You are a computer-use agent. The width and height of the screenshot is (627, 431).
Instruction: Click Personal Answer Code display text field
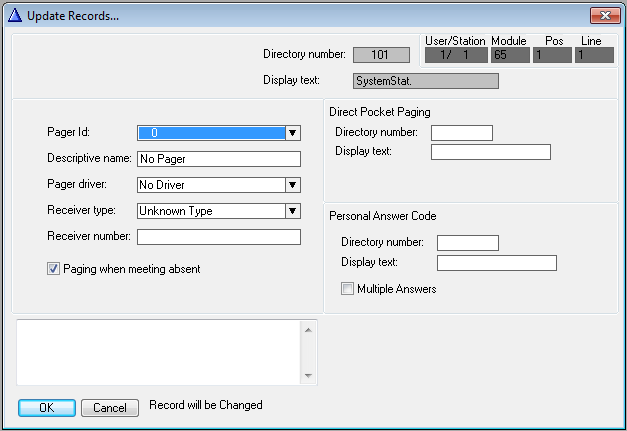click(496, 263)
